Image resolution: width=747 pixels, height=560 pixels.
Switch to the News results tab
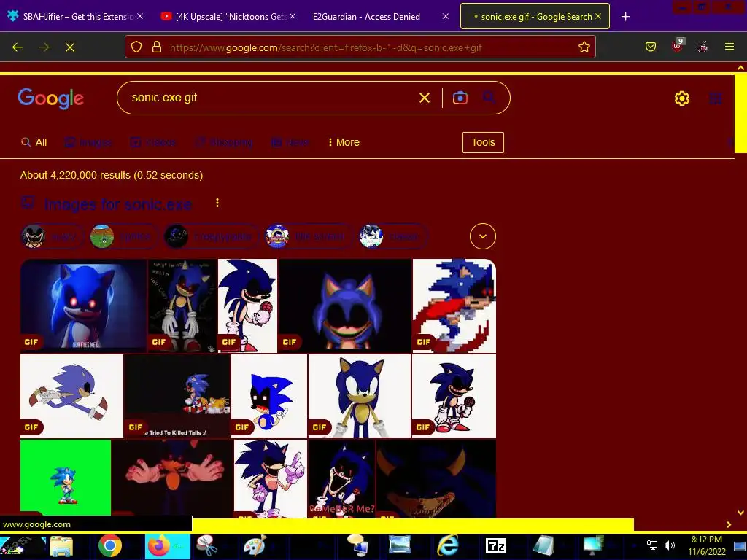[x=290, y=142]
